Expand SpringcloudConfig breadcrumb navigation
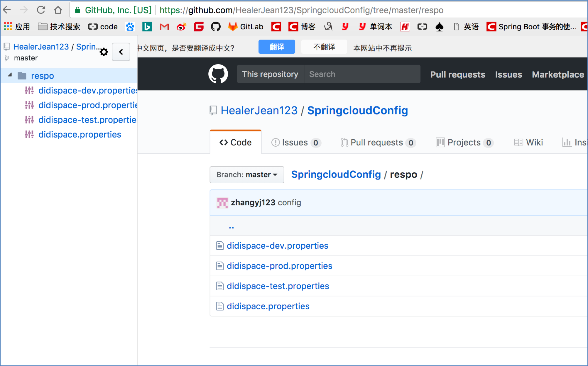This screenshot has width=588, height=366. point(336,174)
